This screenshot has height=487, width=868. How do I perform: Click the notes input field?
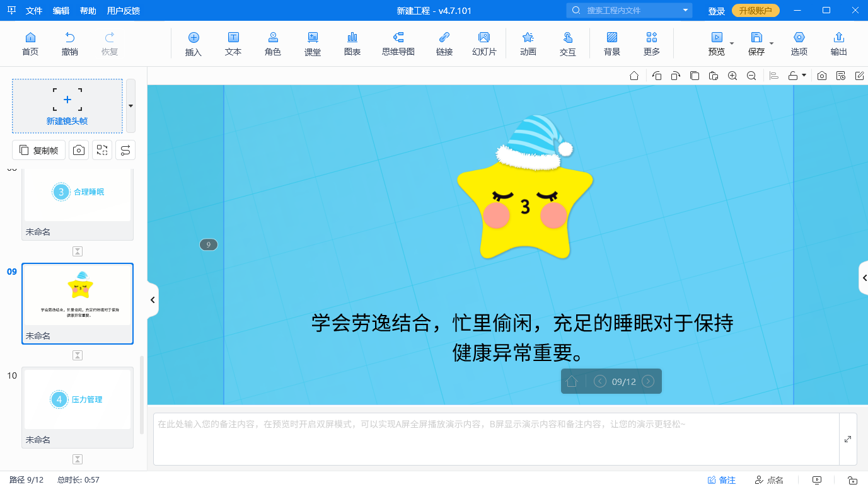coord(496,439)
